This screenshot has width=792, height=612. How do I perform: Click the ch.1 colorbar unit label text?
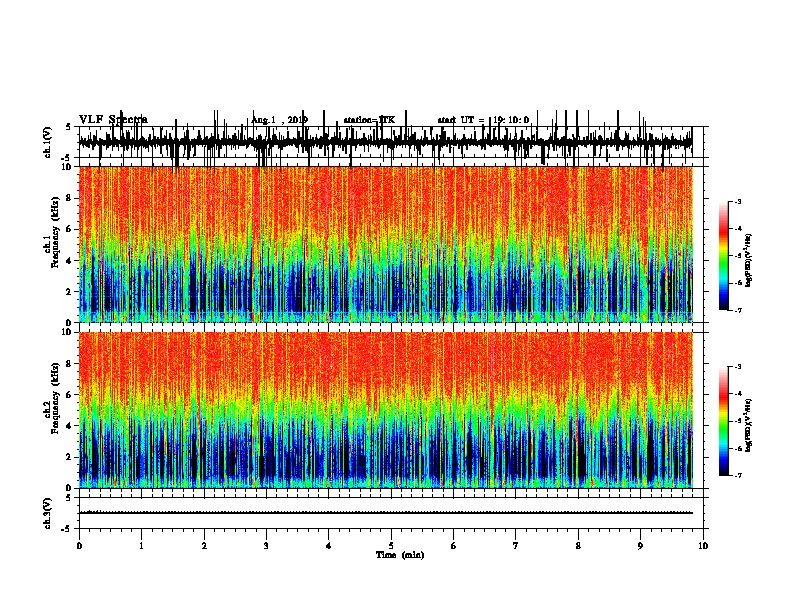[x=749, y=260]
